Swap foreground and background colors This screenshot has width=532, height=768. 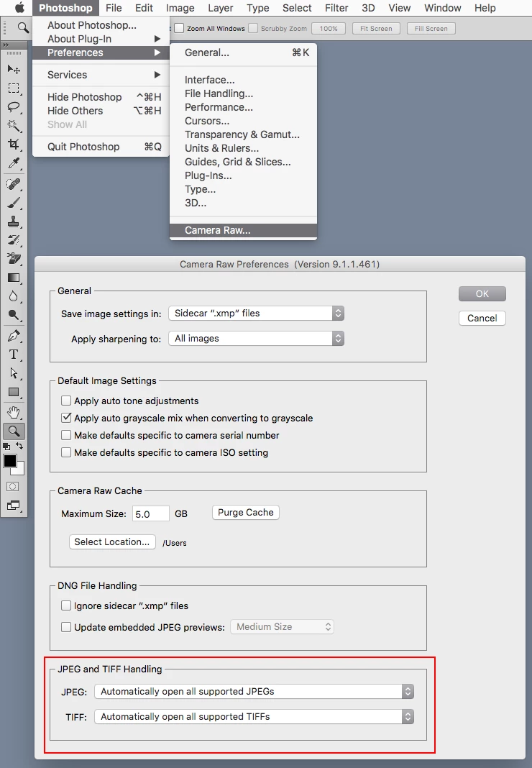[x=19, y=446]
